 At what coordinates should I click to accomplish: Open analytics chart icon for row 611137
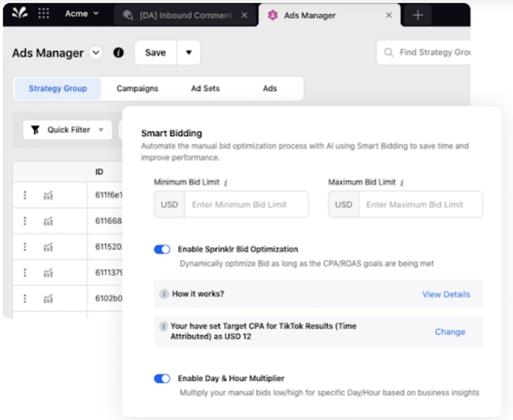[x=48, y=273]
